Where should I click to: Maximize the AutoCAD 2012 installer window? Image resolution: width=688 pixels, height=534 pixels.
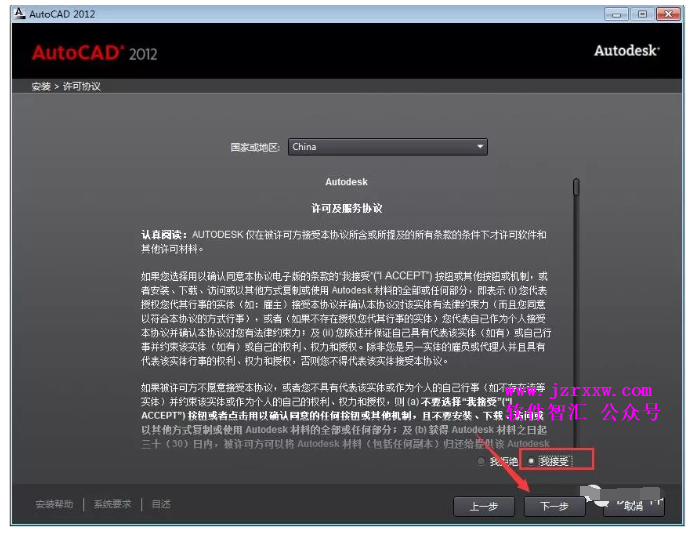(642, 14)
